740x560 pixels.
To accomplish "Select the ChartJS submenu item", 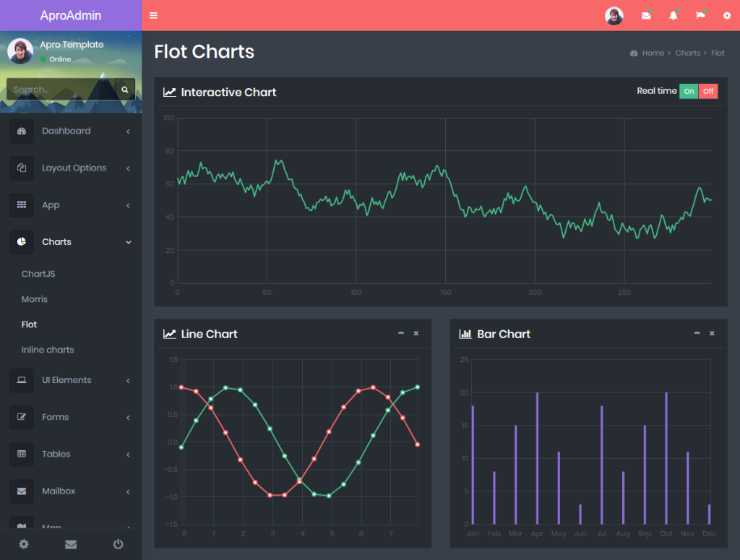I will 38,274.
